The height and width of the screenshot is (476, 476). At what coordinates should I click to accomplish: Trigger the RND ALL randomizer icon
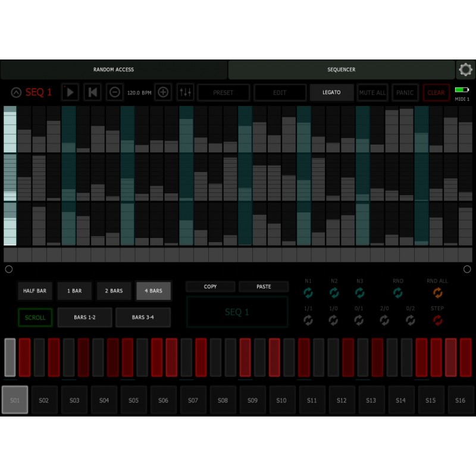click(438, 293)
